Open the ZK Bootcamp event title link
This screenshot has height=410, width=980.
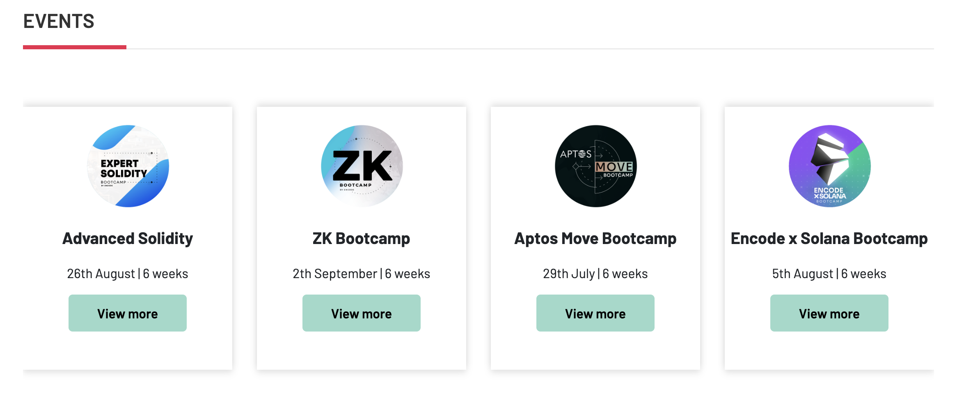(361, 238)
